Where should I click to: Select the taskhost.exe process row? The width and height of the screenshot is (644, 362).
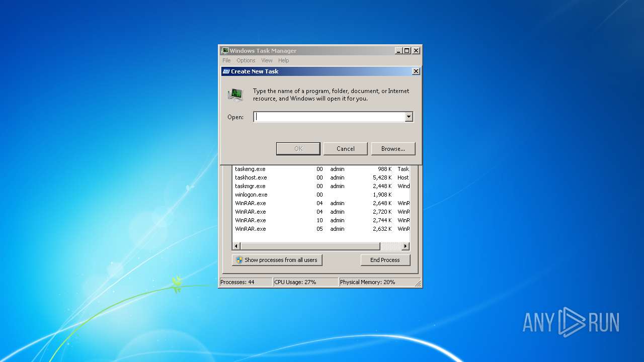(321, 177)
